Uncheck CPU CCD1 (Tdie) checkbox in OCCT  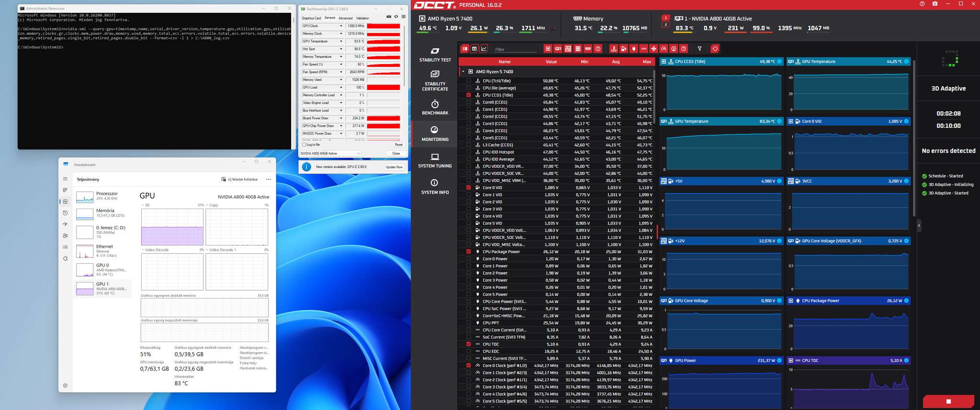click(x=468, y=95)
